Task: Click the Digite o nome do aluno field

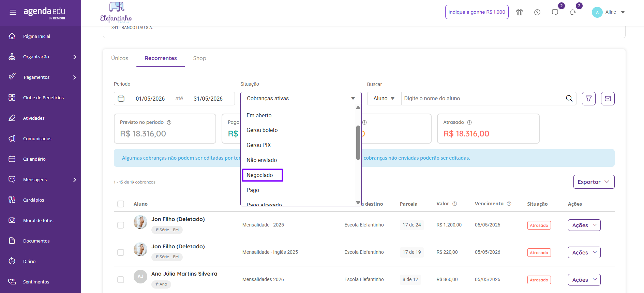Action: tap(482, 99)
